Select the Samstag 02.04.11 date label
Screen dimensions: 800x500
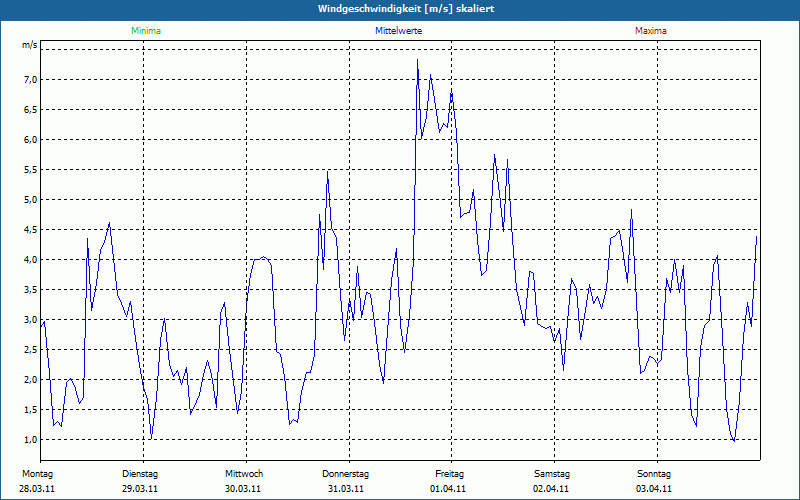551,481
